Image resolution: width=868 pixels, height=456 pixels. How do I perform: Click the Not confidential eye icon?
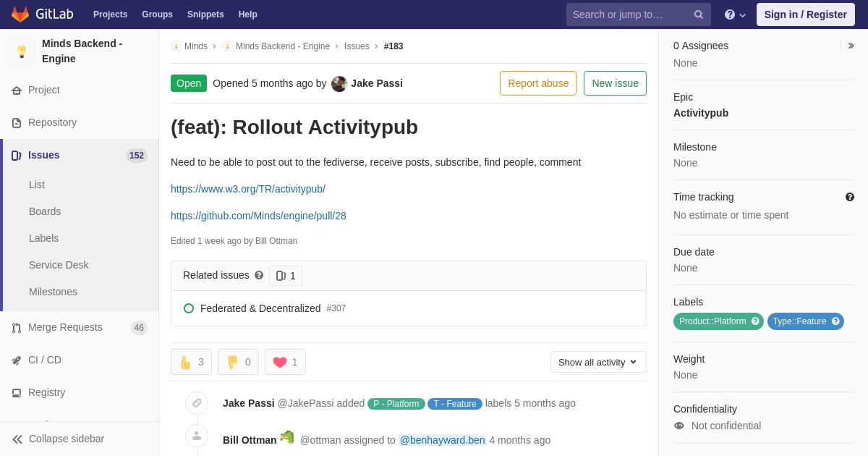click(x=679, y=426)
